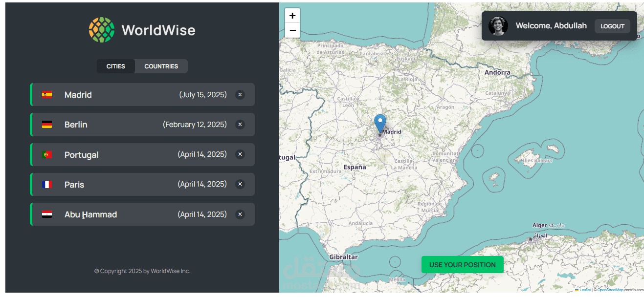Click the blue map marker on Madrid
Screen dimensions: 644x298
380,123
